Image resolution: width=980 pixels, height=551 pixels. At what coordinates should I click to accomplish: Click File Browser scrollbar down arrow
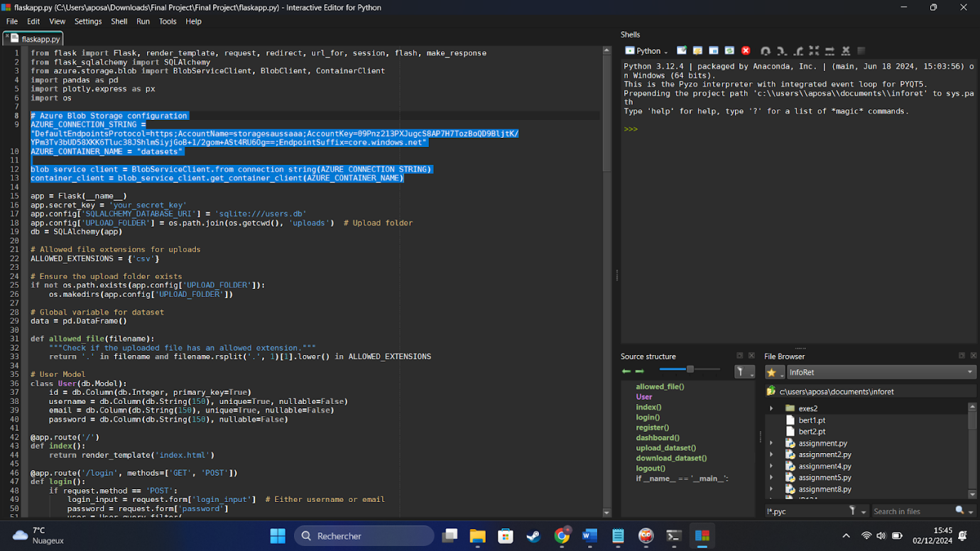tap(972, 495)
